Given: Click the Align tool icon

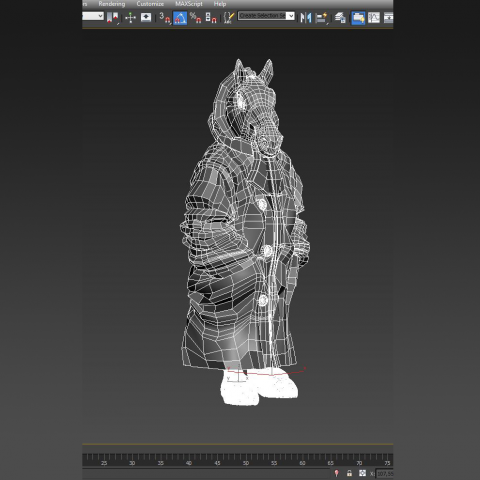Looking at the screenshot, I should coord(321,18).
